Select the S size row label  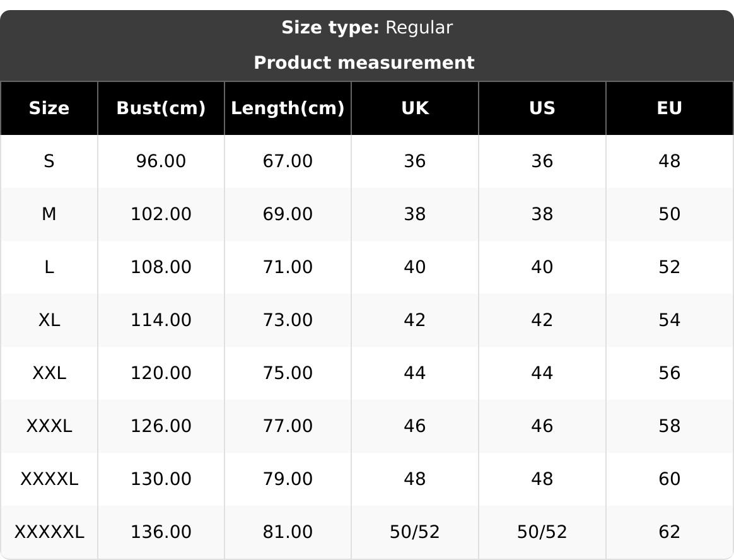[x=49, y=161]
